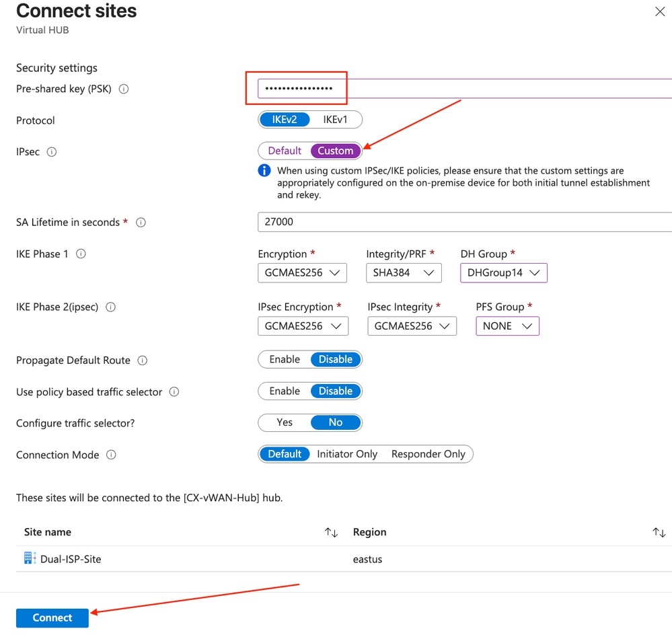
Task: Enable Propagate Default Route
Action: tap(285, 359)
